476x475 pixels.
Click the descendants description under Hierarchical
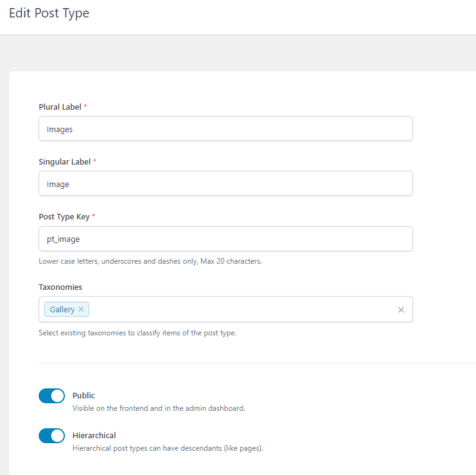168,448
